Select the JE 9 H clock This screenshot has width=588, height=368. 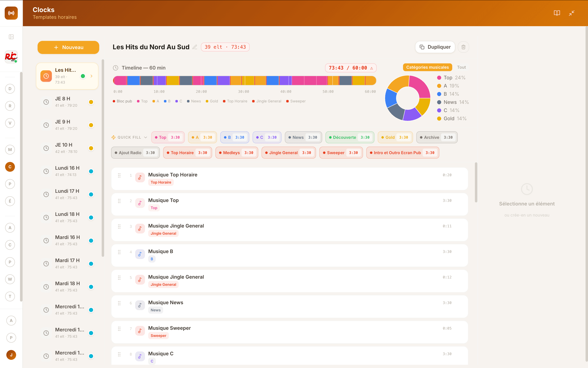pyautogui.click(x=67, y=125)
